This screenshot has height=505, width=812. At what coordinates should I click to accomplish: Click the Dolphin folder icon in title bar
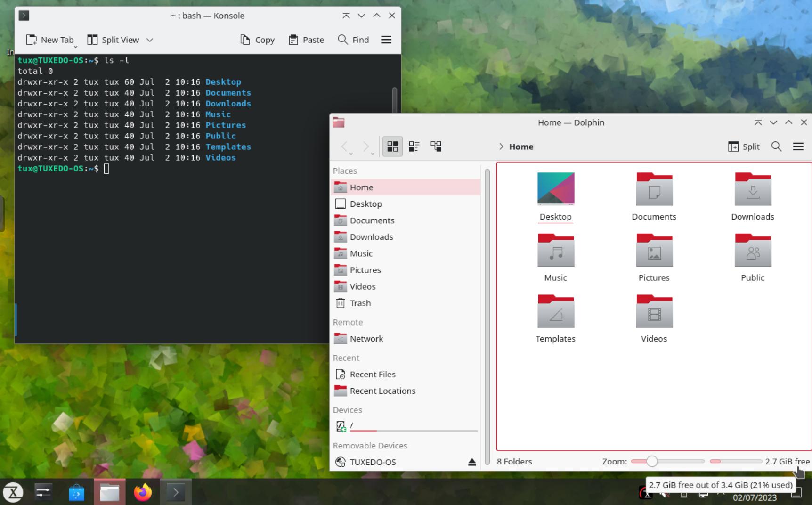[339, 122]
